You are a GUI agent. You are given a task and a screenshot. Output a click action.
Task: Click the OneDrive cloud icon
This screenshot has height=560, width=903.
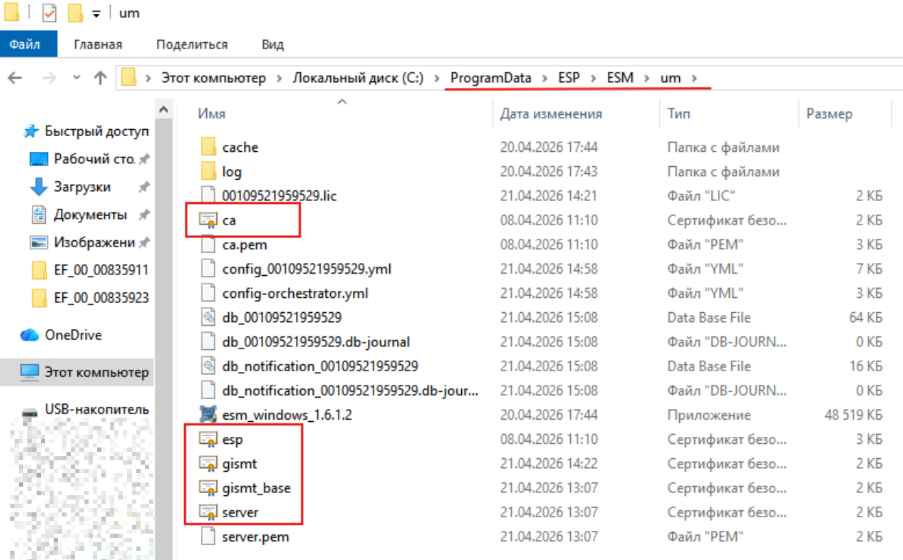[29, 335]
